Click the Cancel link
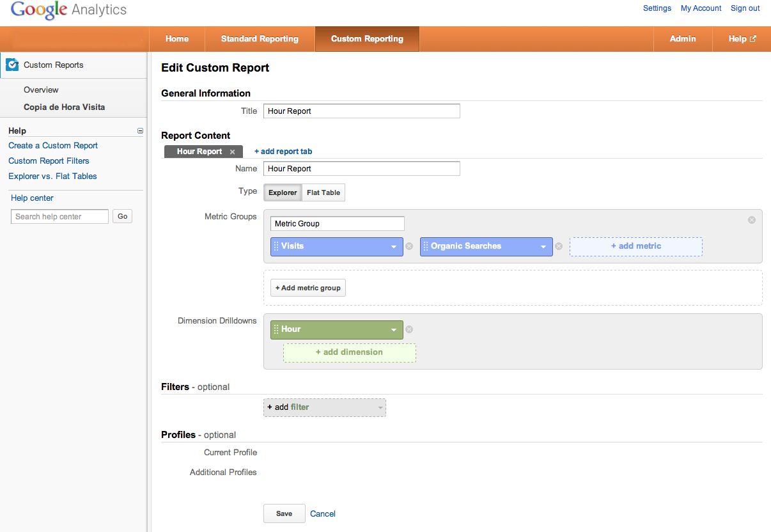This screenshot has width=771, height=532. 323,513
